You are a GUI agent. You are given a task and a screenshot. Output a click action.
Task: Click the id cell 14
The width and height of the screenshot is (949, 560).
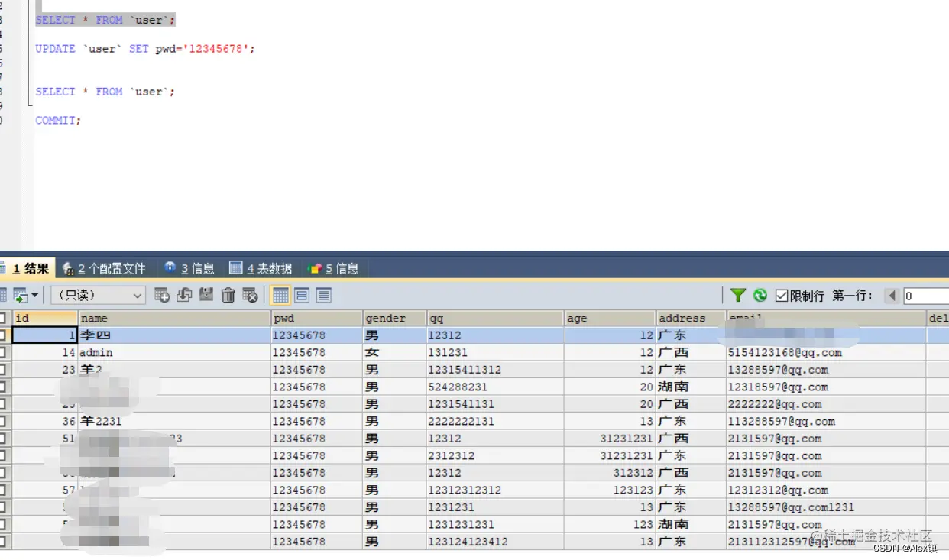pyautogui.click(x=44, y=352)
